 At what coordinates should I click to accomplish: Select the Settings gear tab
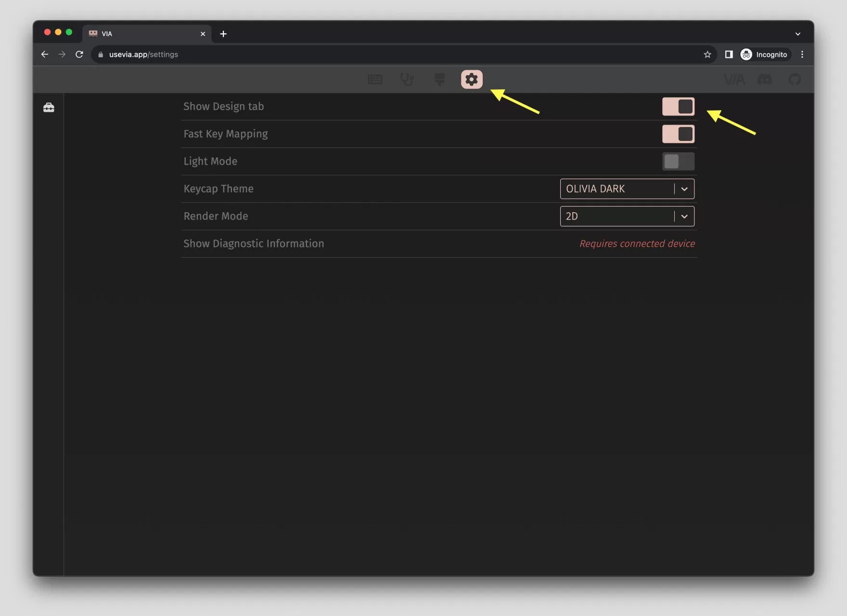pos(472,79)
